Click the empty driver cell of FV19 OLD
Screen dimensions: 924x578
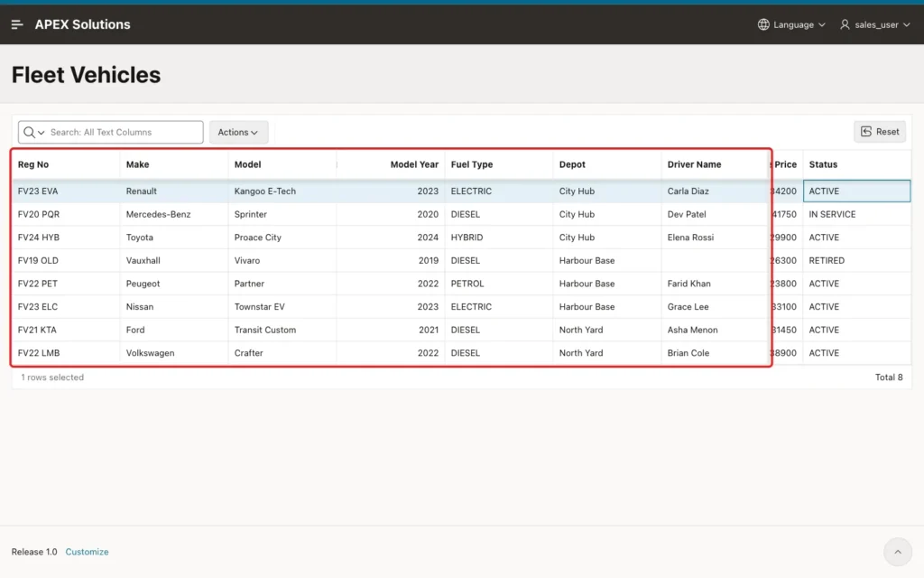pyautogui.click(x=715, y=260)
